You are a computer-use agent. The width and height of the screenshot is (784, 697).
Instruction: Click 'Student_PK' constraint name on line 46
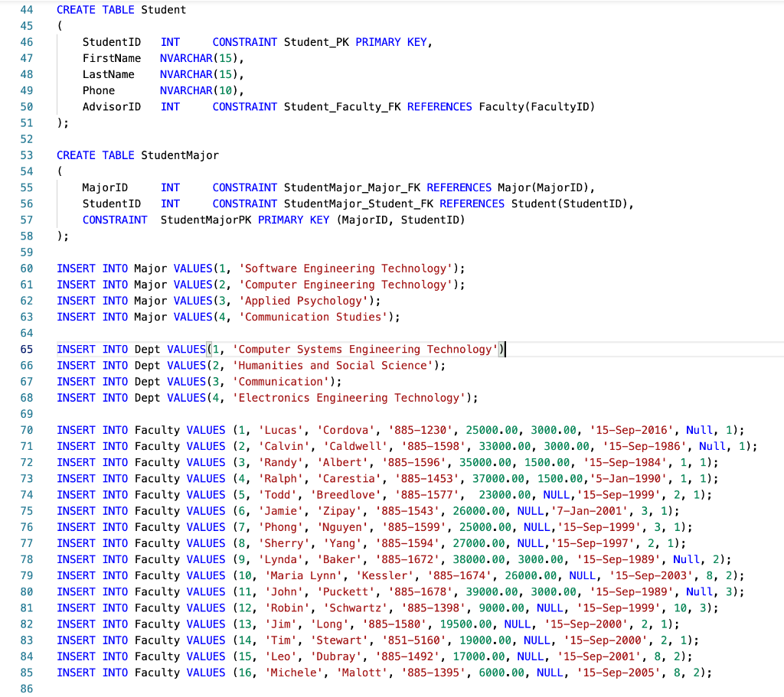(x=316, y=43)
